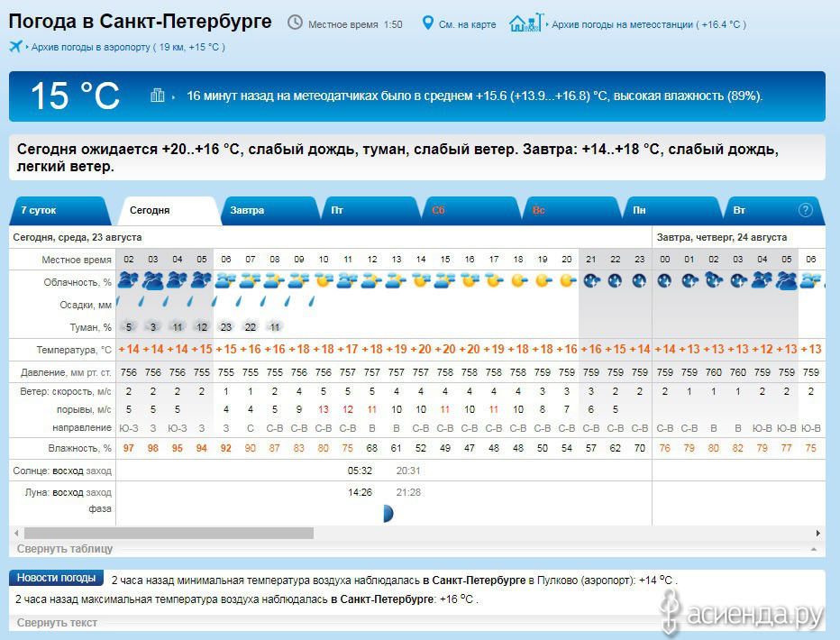This screenshot has width=840, height=640.
Task: Click the cloudiness icon for hour 02 today
Action: click(129, 280)
